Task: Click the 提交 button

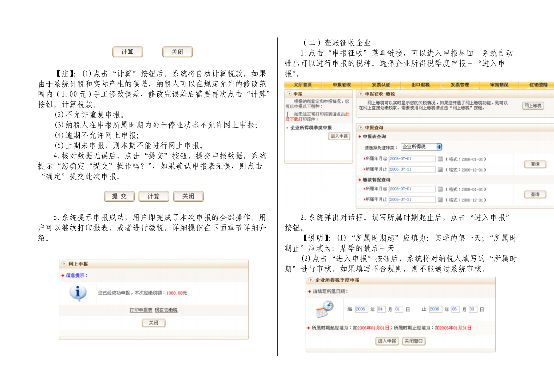Action: click(119, 196)
